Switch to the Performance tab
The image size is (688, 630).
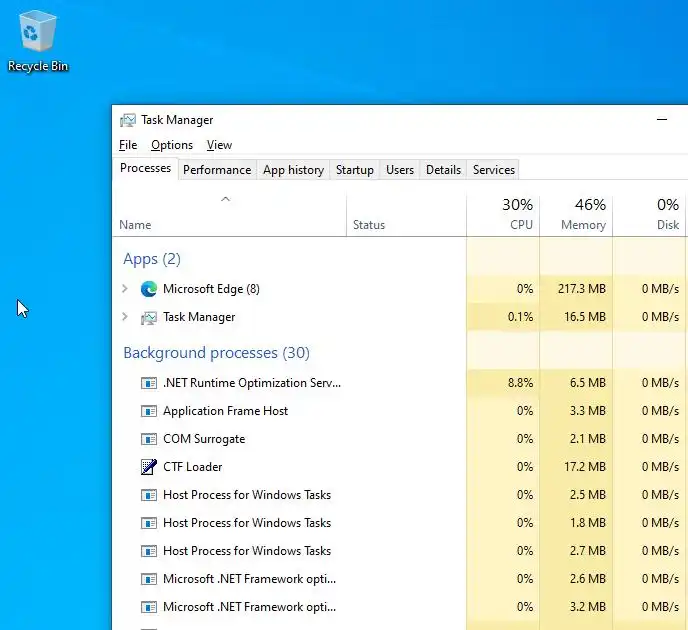point(217,170)
